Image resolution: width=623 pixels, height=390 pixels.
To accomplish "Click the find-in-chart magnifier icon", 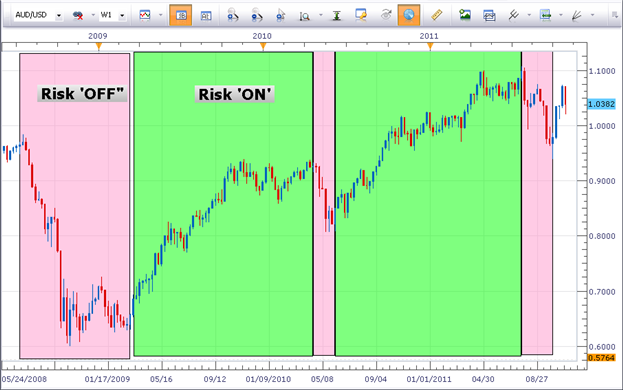I will pyautogui.click(x=305, y=16).
